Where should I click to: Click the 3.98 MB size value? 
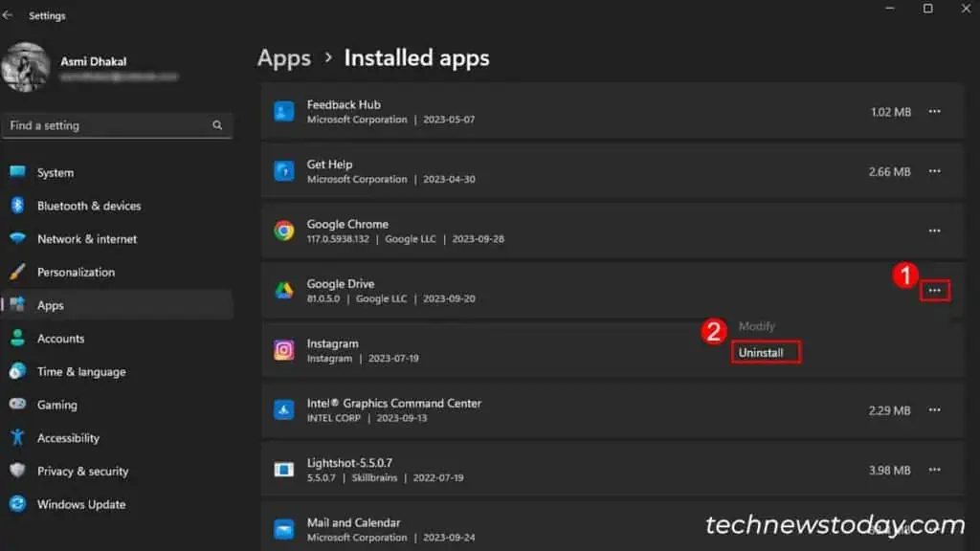click(889, 471)
